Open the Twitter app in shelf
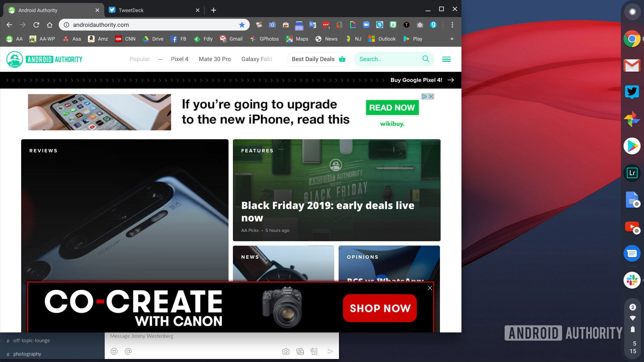Viewport: 644px width, 362px height. coord(632,92)
